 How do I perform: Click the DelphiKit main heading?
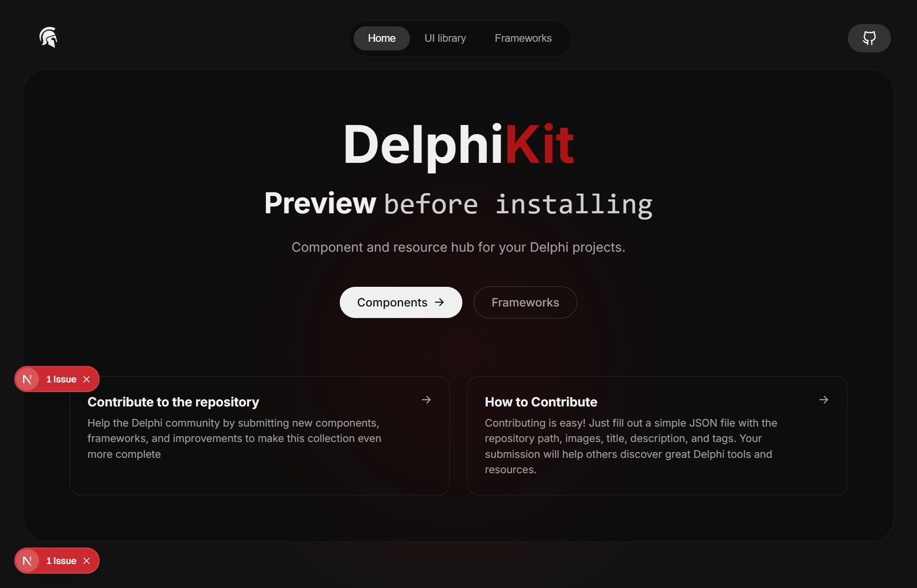pos(458,145)
